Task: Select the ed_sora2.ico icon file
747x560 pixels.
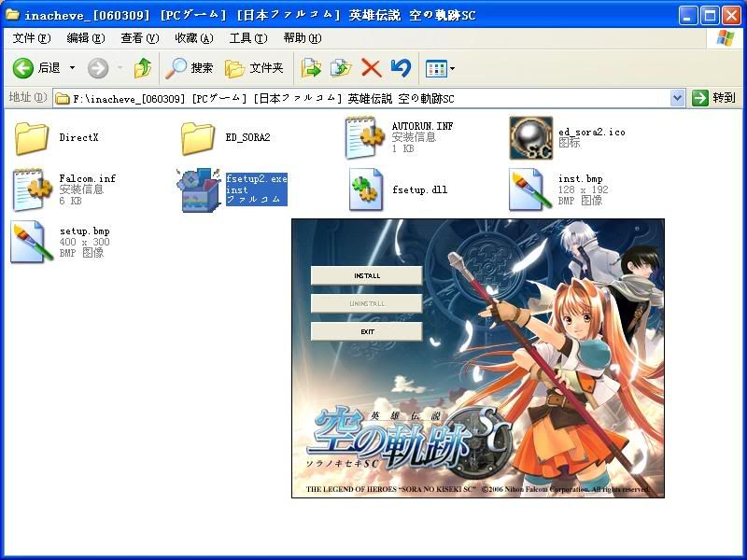Action: tap(531, 137)
